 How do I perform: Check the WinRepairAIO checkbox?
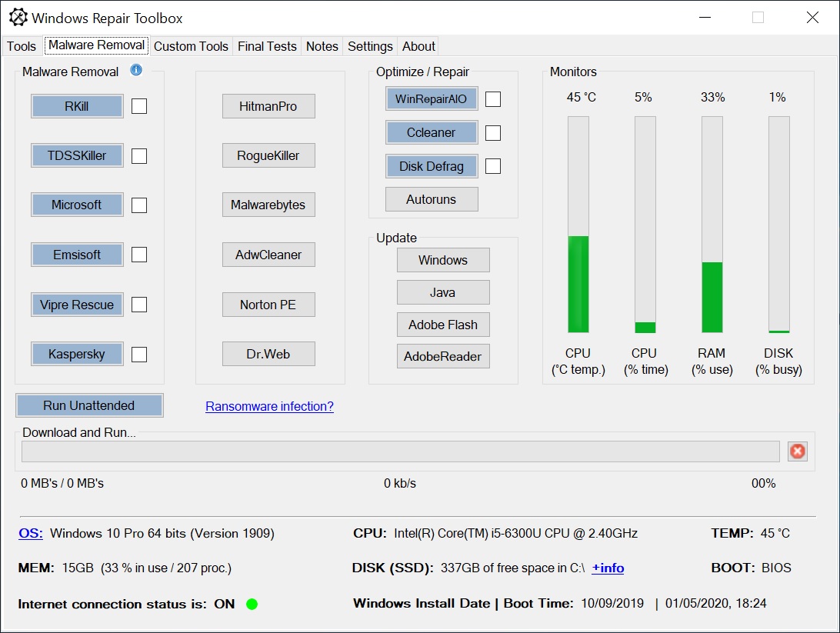coord(493,99)
